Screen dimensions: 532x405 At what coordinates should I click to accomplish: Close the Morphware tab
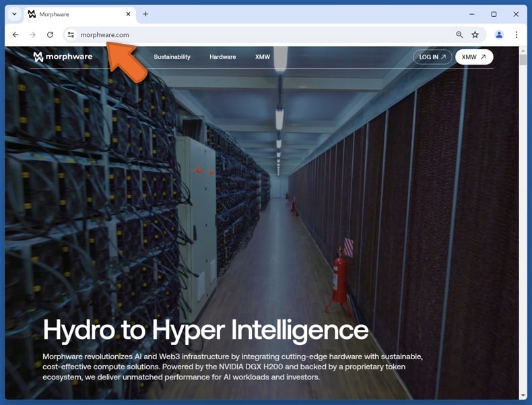tap(128, 14)
